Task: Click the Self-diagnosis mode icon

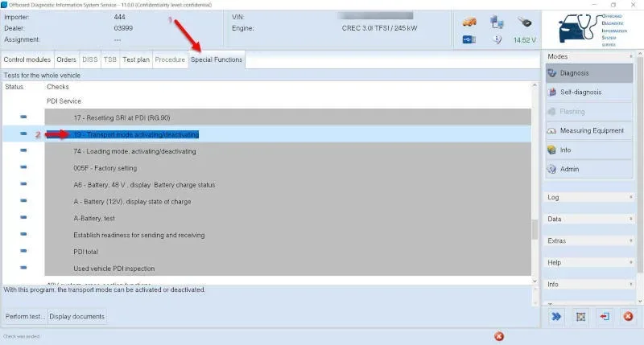Action: (x=552, y=92)
